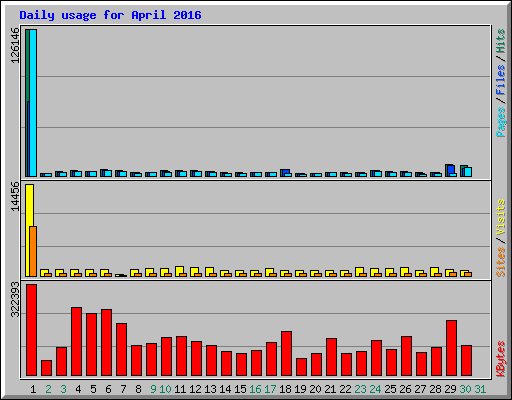This screenshot has width=512, height=400.
Task: Click the cyan pages bar for day 6
Action: click(x=108, y=173)
